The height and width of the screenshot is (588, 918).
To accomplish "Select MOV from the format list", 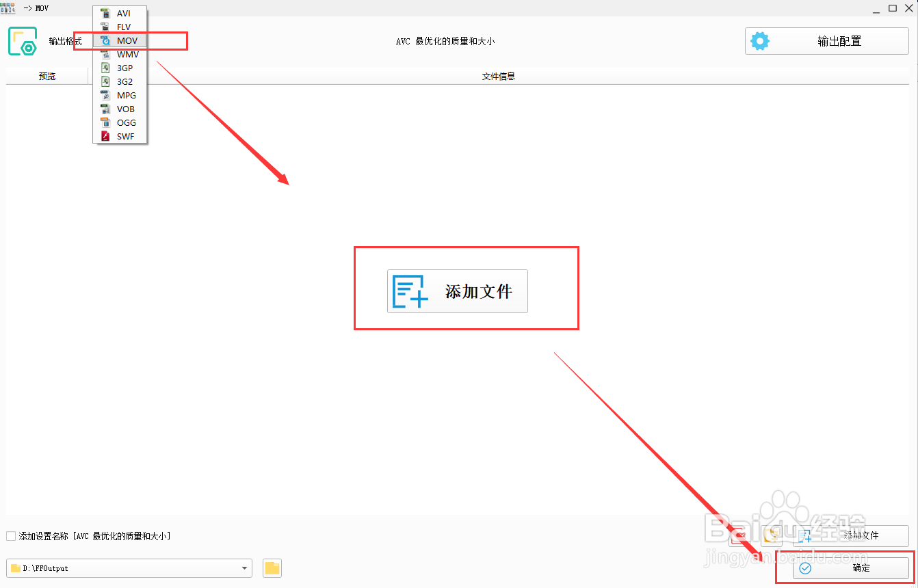I will (x=127, y=40).
